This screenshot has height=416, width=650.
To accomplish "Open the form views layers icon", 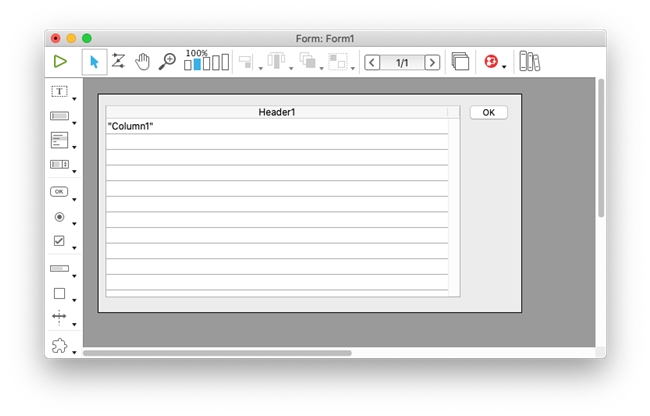I will click(460, 62).
